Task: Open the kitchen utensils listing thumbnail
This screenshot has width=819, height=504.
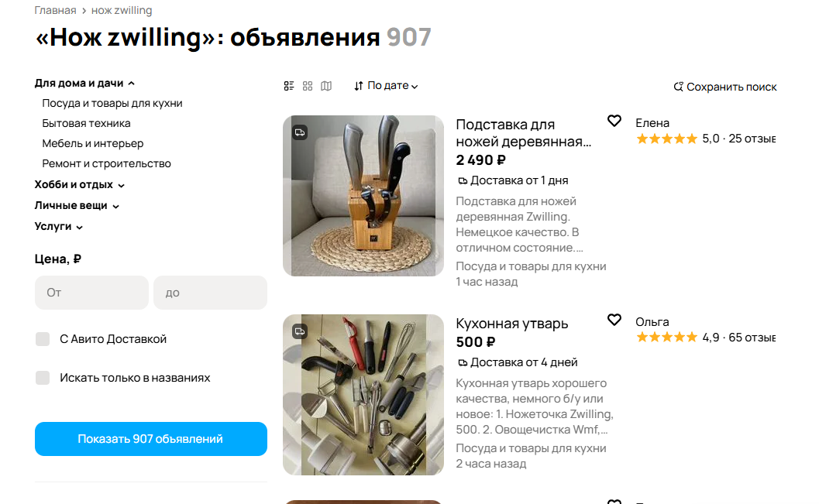Action: pyautogui.click(x=363, y=394)
